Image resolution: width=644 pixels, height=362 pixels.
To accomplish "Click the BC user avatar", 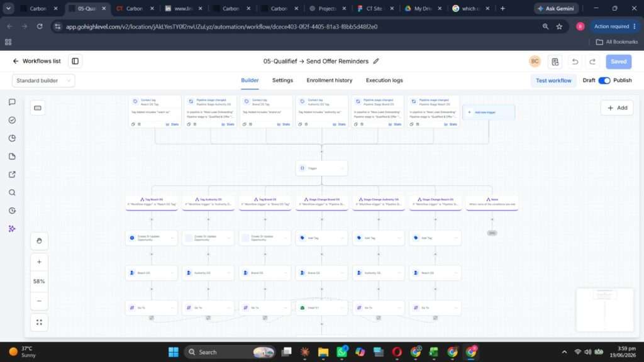I will pyautogui.click(x=535, y=62).
